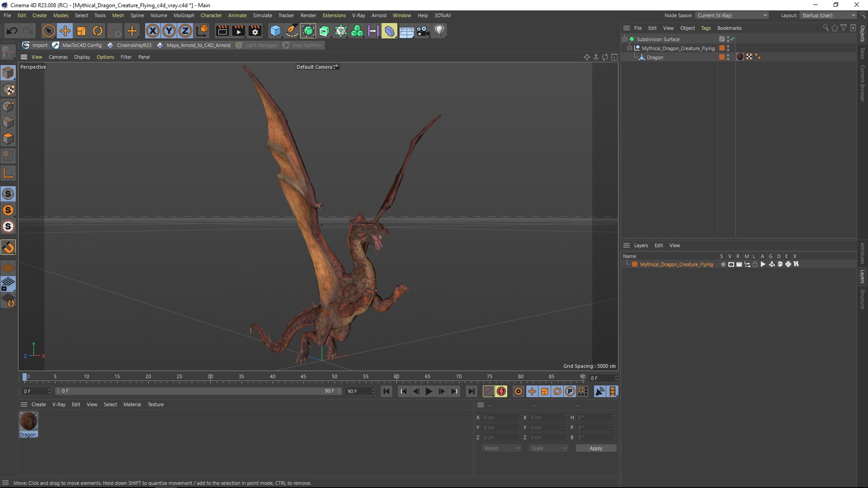Click the Spline Pen tool icon
This screenshot has height=488, width=868.
tap(292, 31)
